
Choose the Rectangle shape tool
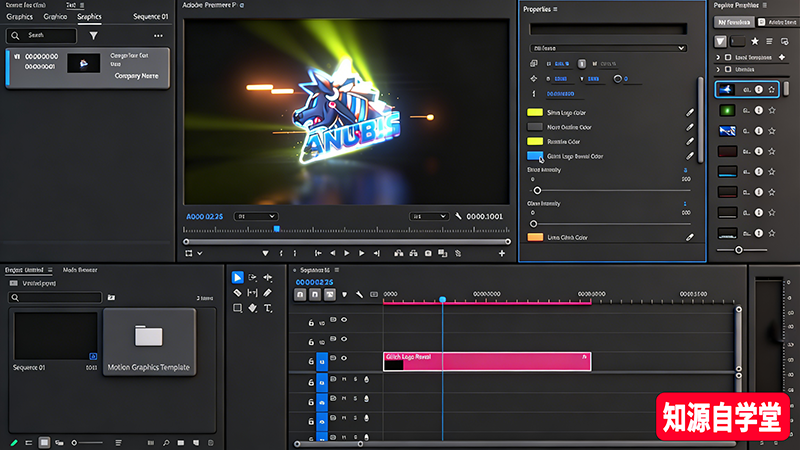point(237,308)
